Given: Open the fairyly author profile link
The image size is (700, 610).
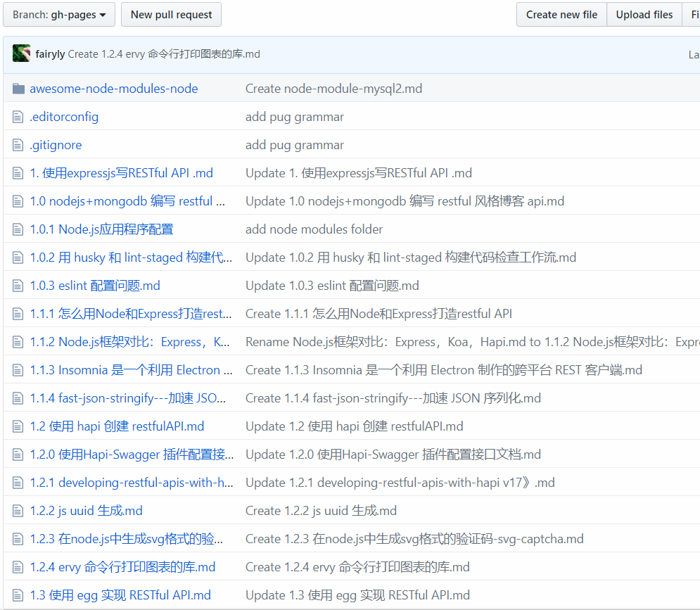Looking at the screenshot, I should (50, 54).
